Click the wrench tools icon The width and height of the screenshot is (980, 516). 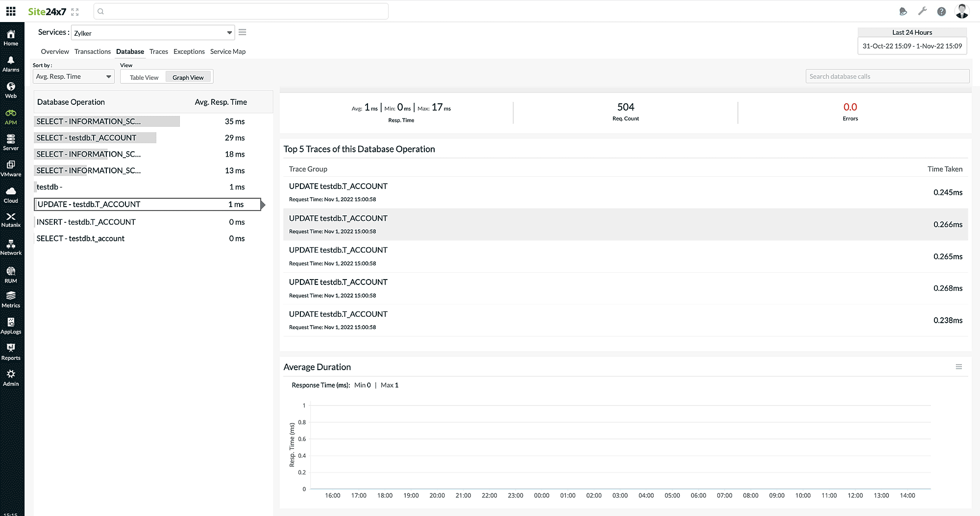(x=922, y=11)
